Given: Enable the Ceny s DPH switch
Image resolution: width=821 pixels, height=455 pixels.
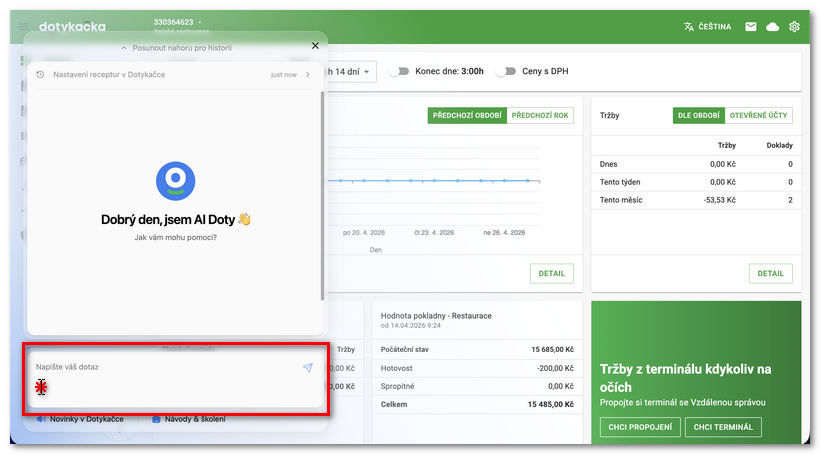Looking at the screenshot, I should point(508,71).
